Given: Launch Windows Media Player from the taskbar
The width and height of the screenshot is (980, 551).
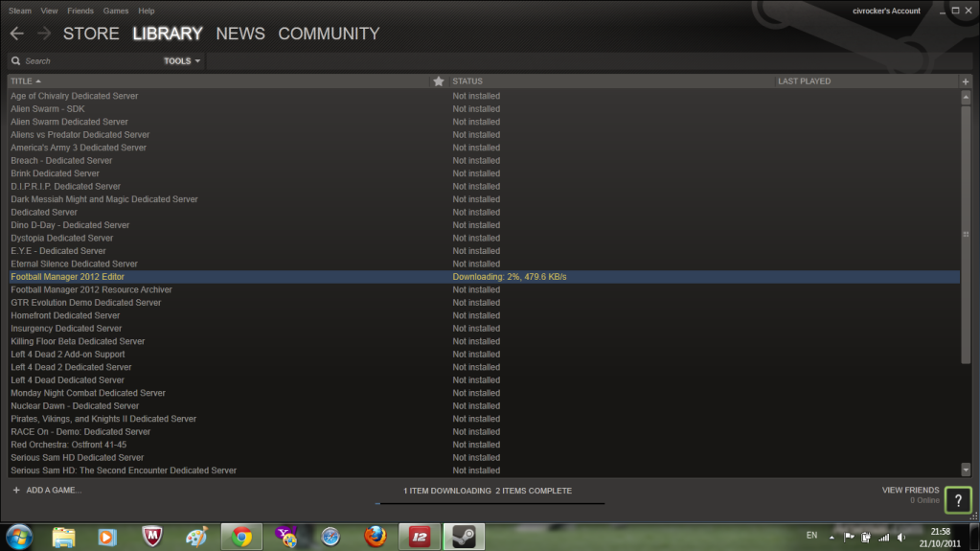Looking at the screenshot, I should tap(107, 538).
